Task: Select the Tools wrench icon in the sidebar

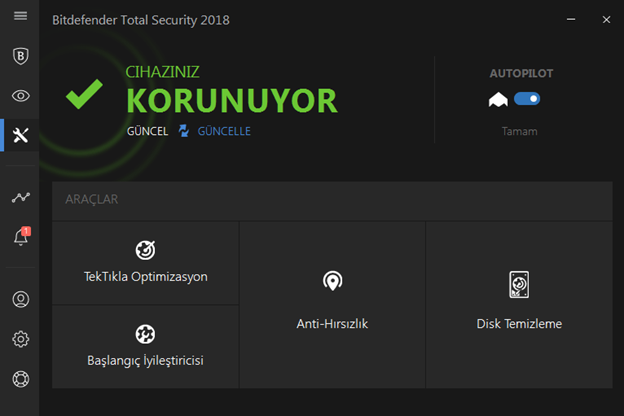Action: click(20, 135)
